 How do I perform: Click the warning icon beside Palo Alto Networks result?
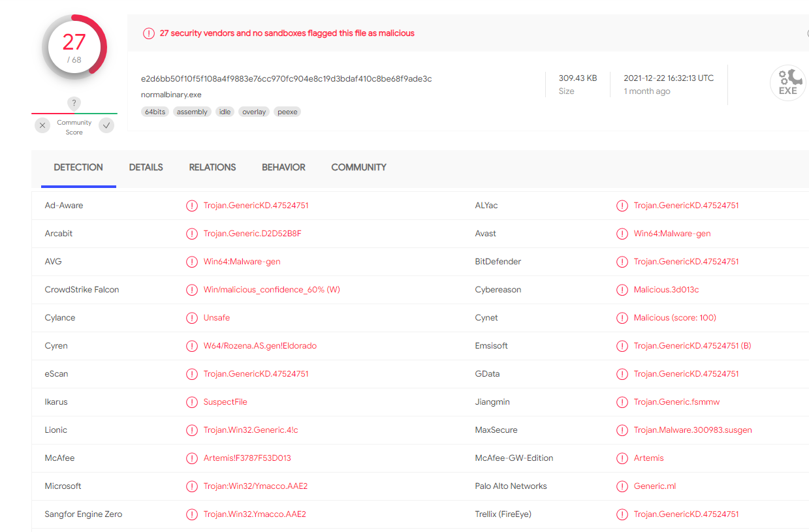tap(622, 486)
